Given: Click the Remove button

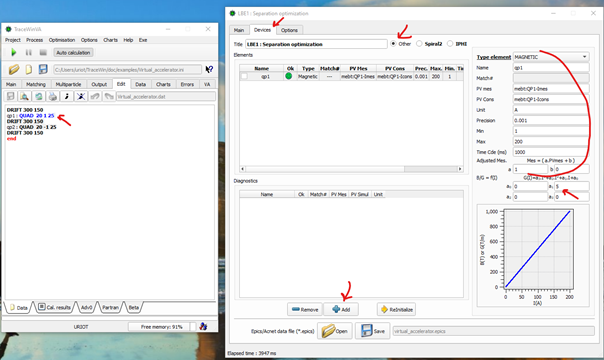Looking at the screenshot, I should [x=305, y=309].
